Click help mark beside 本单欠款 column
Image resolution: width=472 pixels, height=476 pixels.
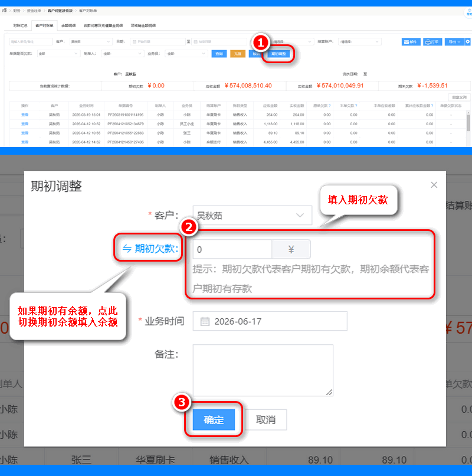(356, 106)
